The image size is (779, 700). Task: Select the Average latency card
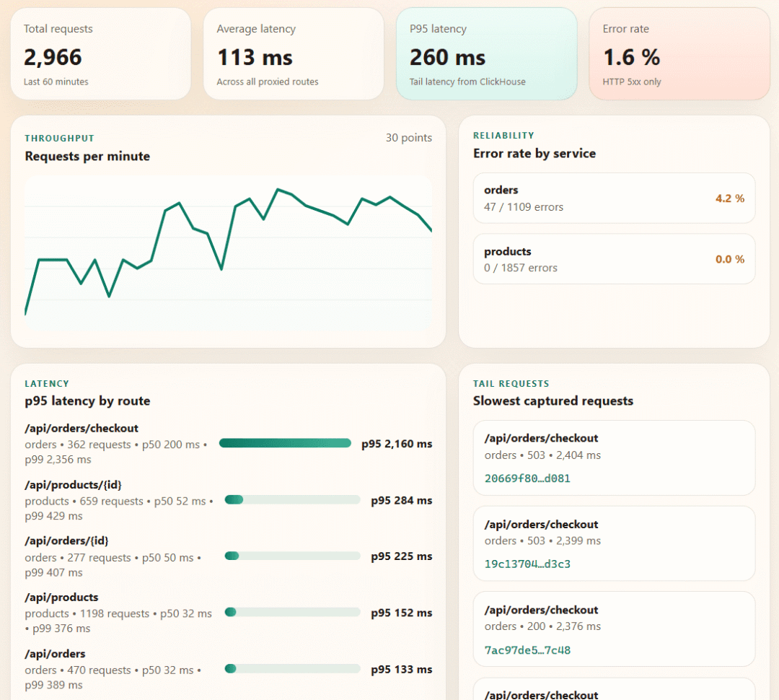294,53
